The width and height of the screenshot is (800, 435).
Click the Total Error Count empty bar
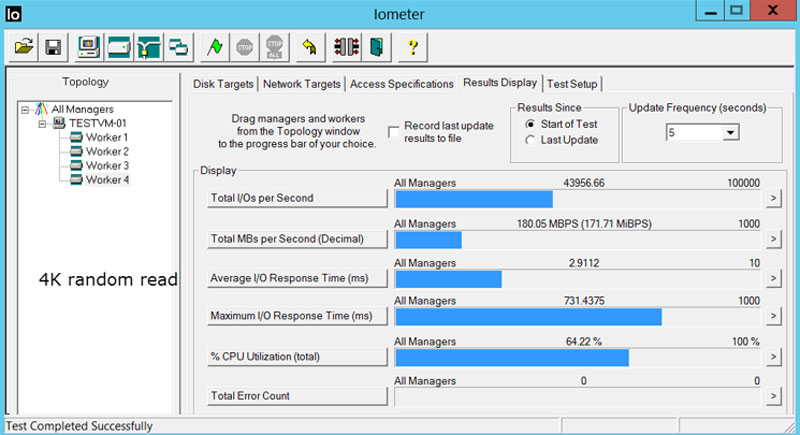[578, 397]
